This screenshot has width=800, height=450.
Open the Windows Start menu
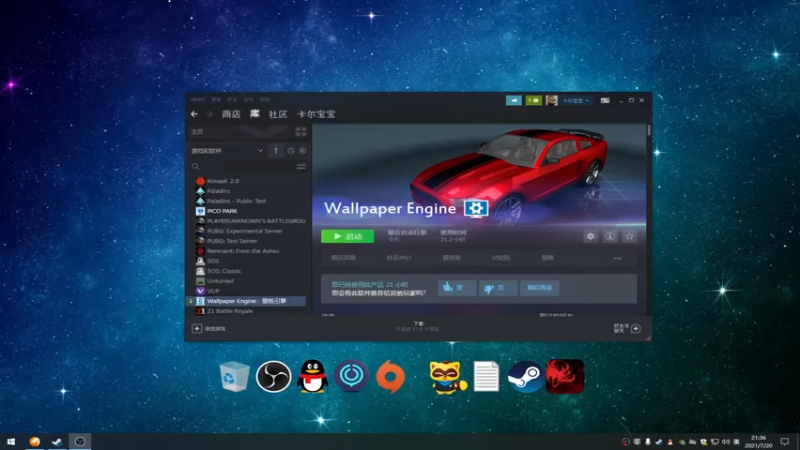pyautogui.click(x=11, y=441)
